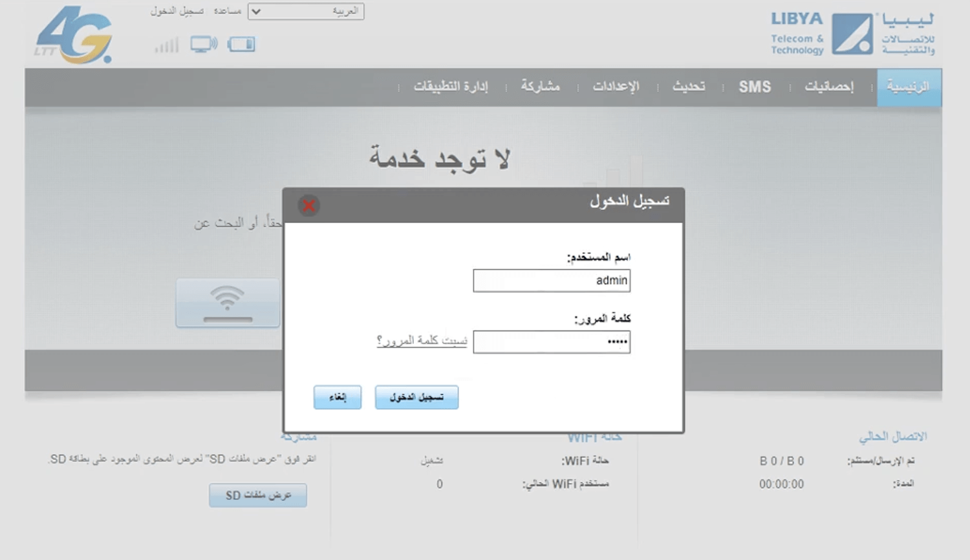Click the password input field
Image resolution: width=970 pixels, height=560 pixels.
point(552,342)
